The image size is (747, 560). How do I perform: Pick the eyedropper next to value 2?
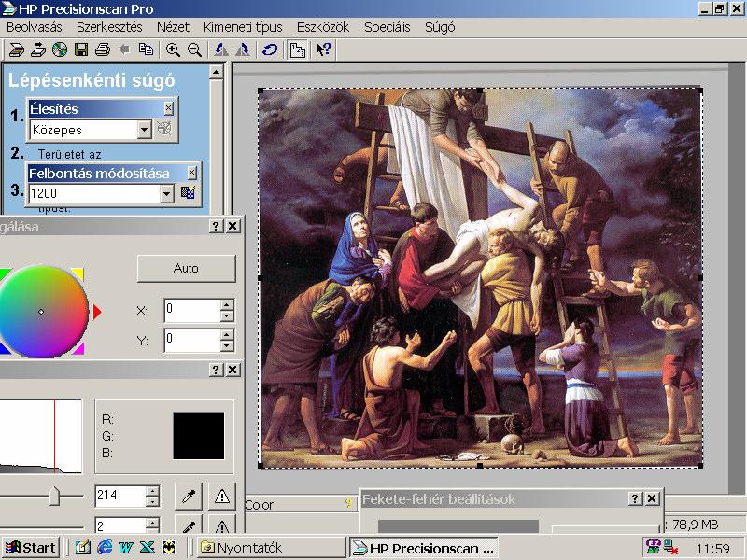(189, 525)
